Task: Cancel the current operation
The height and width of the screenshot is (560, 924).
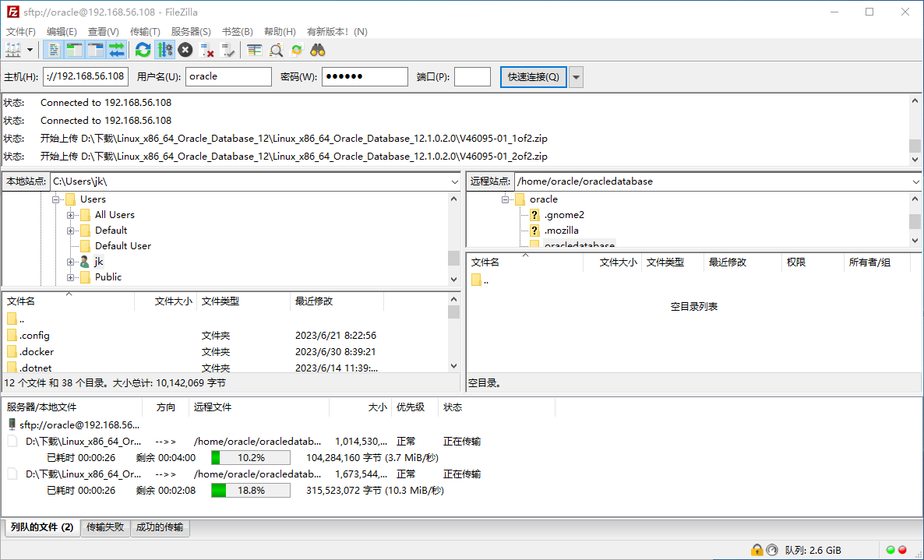Action: point(185,49)
